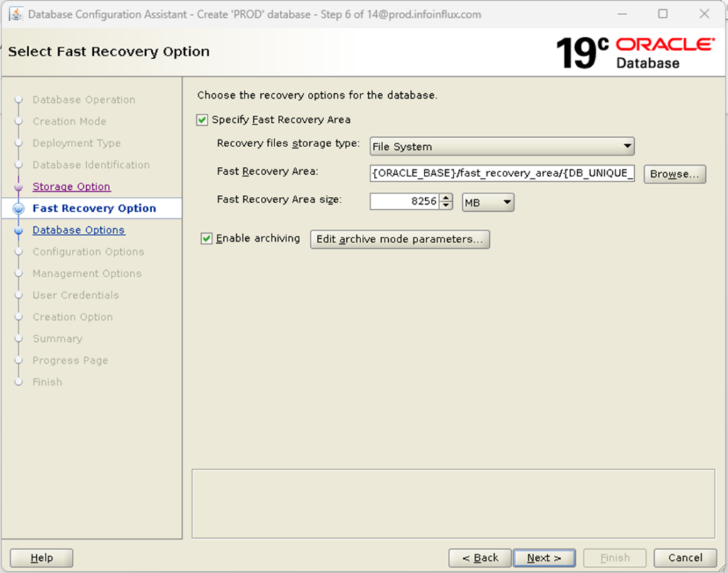Click Next to proceed to Database Options
This screenshot has height=573, width=728.
(x=544, y=557)
